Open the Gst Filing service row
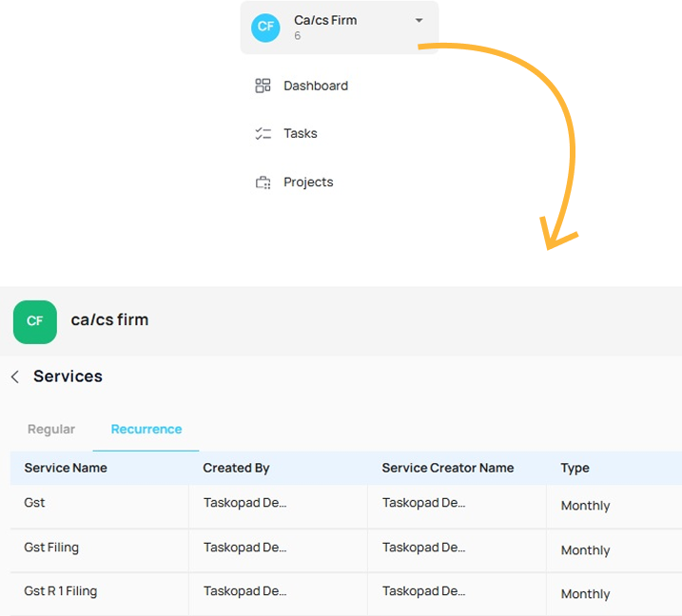This screenshot has width=682, height=616. coord(51,548)
